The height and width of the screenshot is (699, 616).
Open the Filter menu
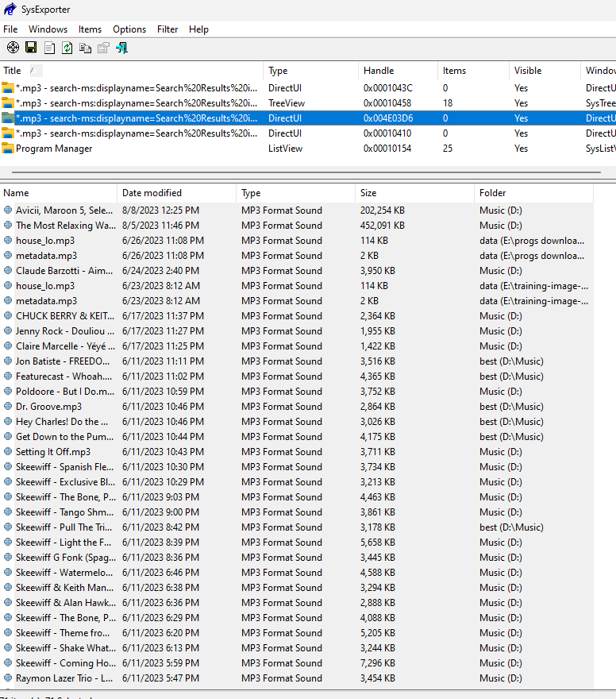167,29
